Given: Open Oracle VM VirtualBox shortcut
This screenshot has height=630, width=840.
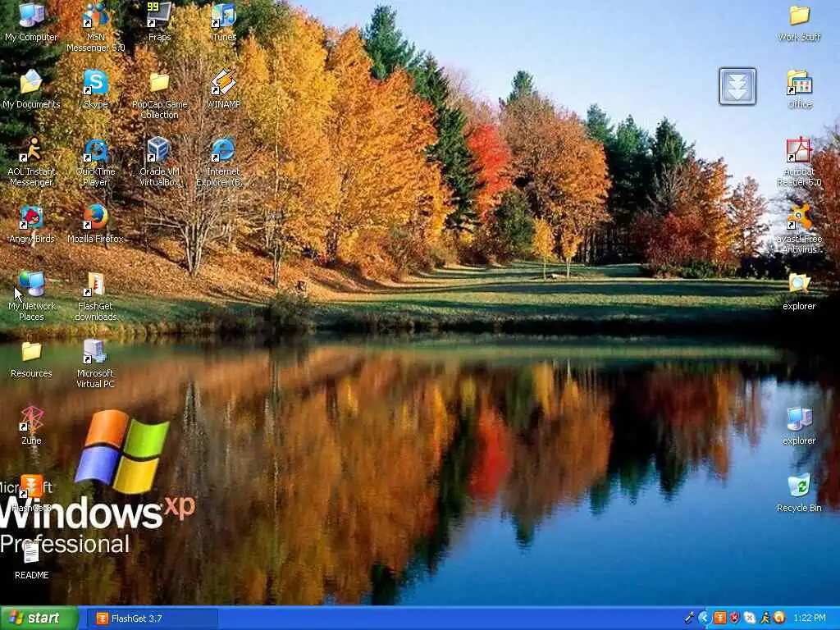Looking at the screenshot, I should coord(159,162).
